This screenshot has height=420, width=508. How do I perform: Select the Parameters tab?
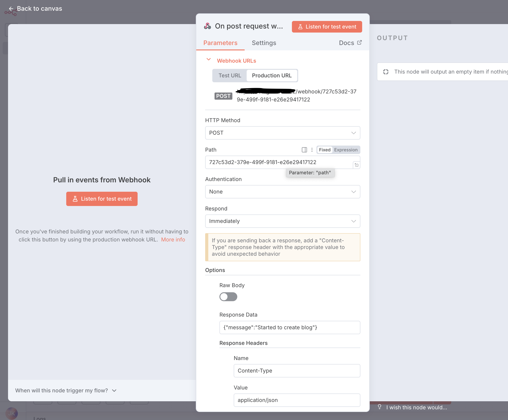pos(220,43)
